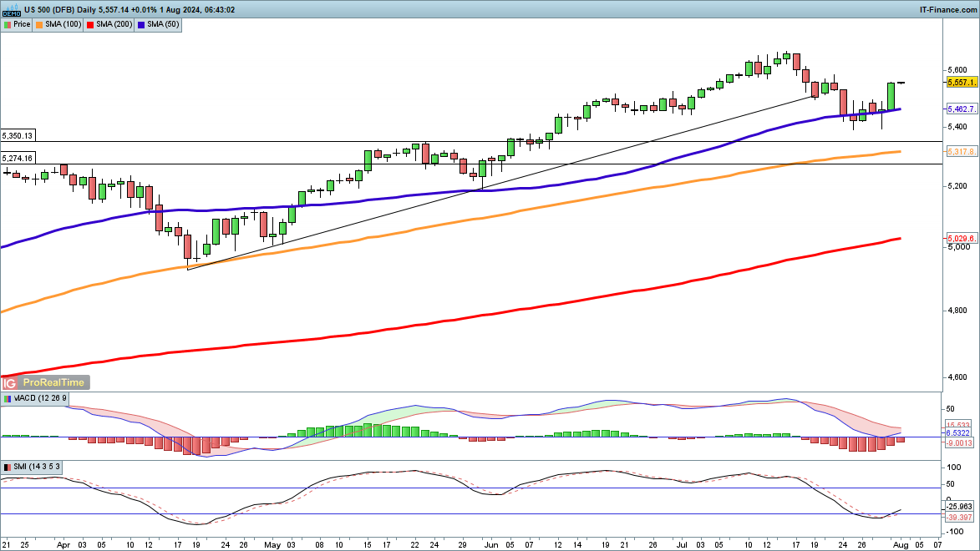Open the MACD (12 26 9) panel label
980x551 pixels.
click(x=33, y=399)
